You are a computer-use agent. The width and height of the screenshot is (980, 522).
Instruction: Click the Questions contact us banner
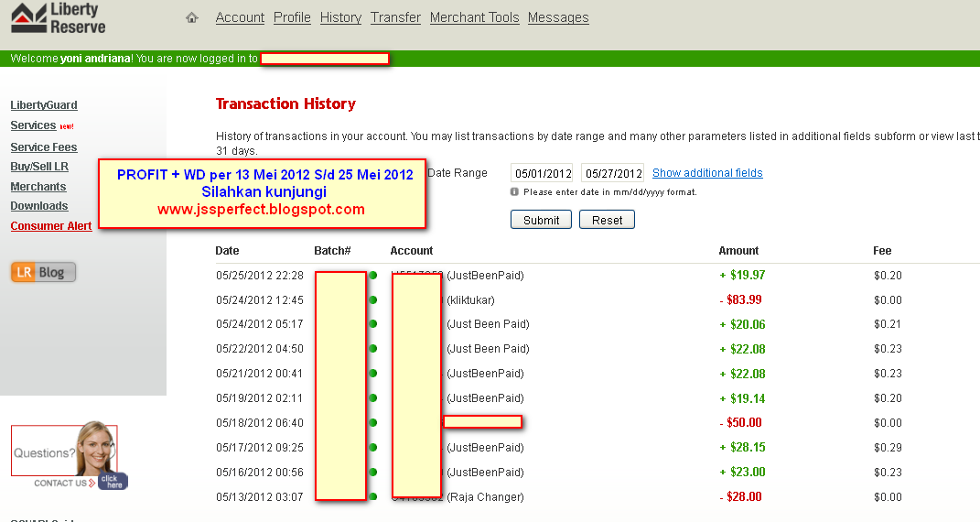tap(69, 456)
